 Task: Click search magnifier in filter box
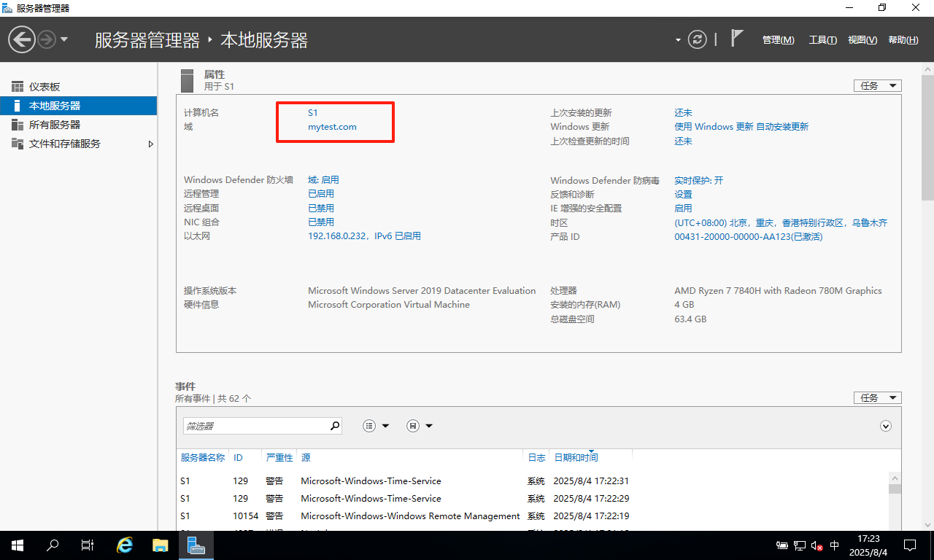click(x=335, y=426)
